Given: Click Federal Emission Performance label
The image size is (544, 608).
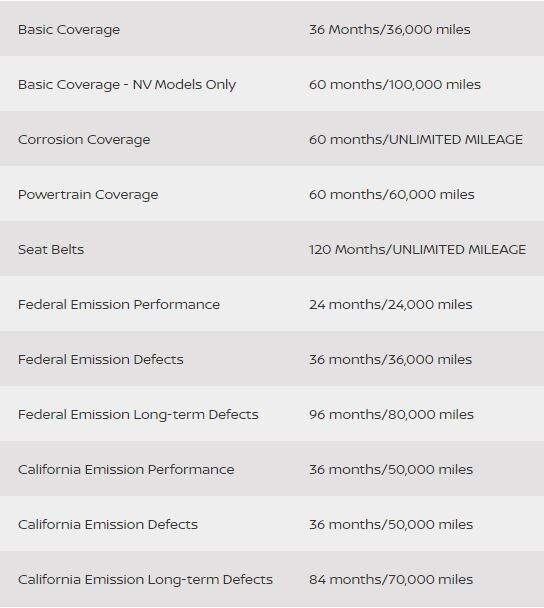Looking at the screenshot, I should tap(119, 305).
